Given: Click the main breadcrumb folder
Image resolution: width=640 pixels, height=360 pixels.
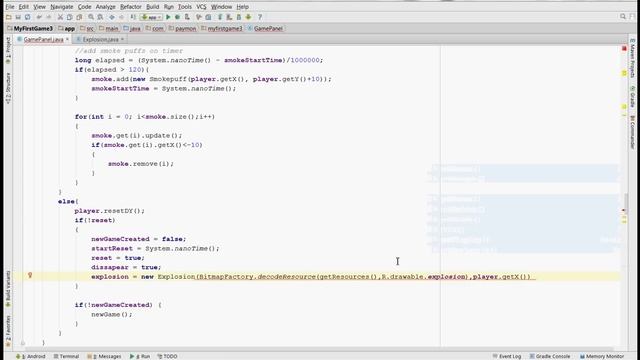Looking at the screenshot, I should (x=109, y=29).
